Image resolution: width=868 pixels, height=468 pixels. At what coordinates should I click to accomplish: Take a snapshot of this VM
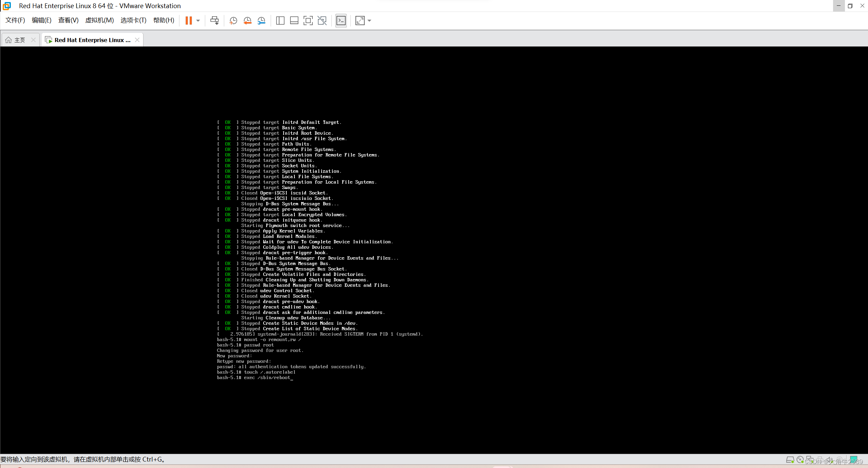tap(233, 21)
